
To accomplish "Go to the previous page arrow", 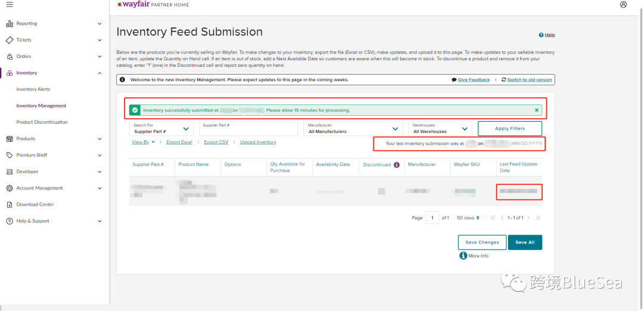I will pos(502,218).
